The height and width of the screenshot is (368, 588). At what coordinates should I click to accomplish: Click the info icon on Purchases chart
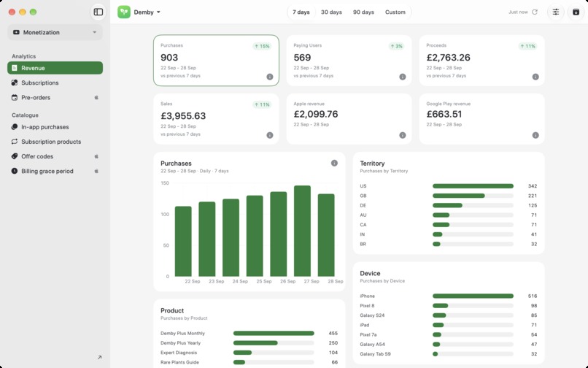click(334, 163)
